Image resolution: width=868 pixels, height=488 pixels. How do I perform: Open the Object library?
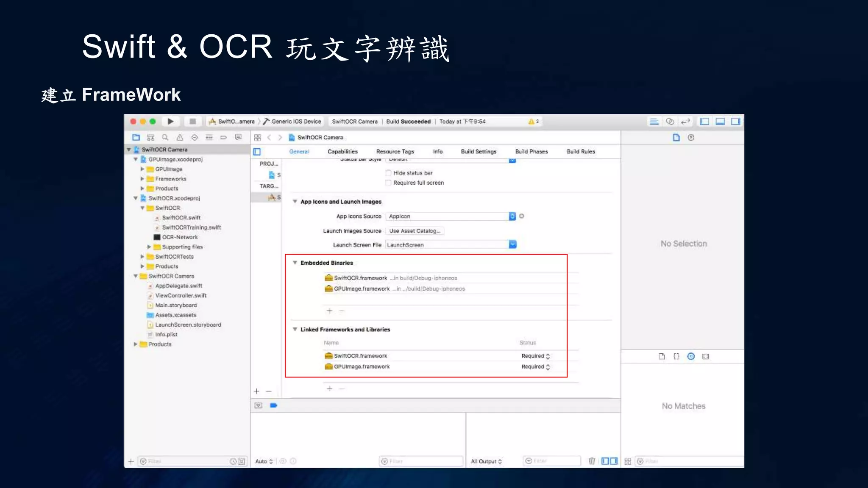click(691, 356)
